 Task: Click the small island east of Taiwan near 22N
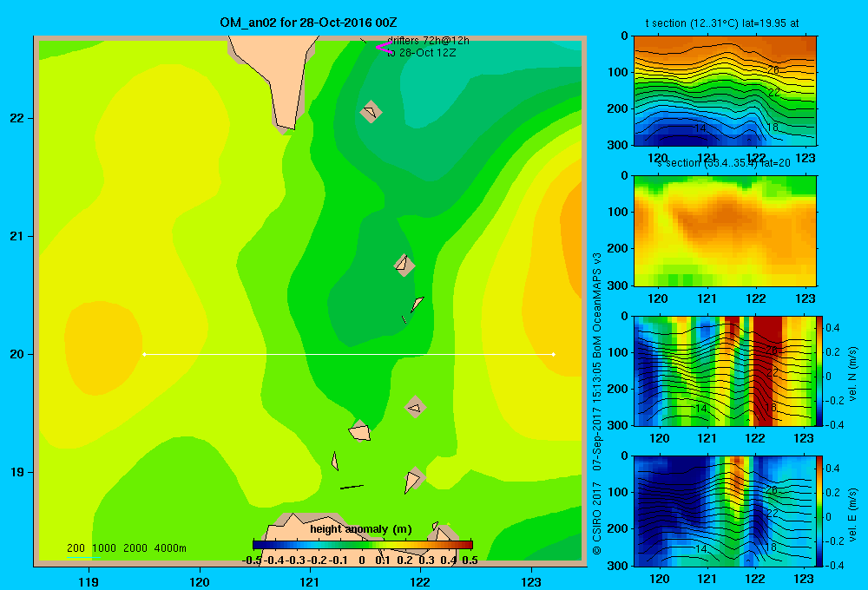click(371, 112)
